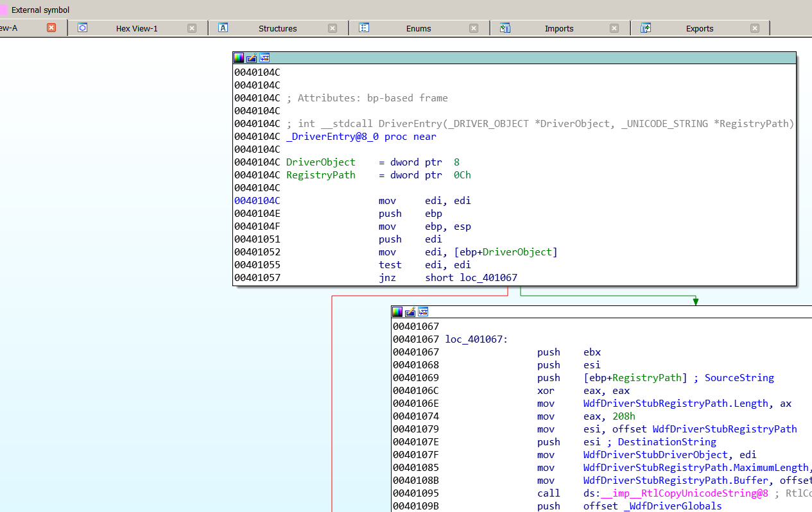Screen dimensions: 812x512
Task: Close the Structures tab
Action: [332, 28]
